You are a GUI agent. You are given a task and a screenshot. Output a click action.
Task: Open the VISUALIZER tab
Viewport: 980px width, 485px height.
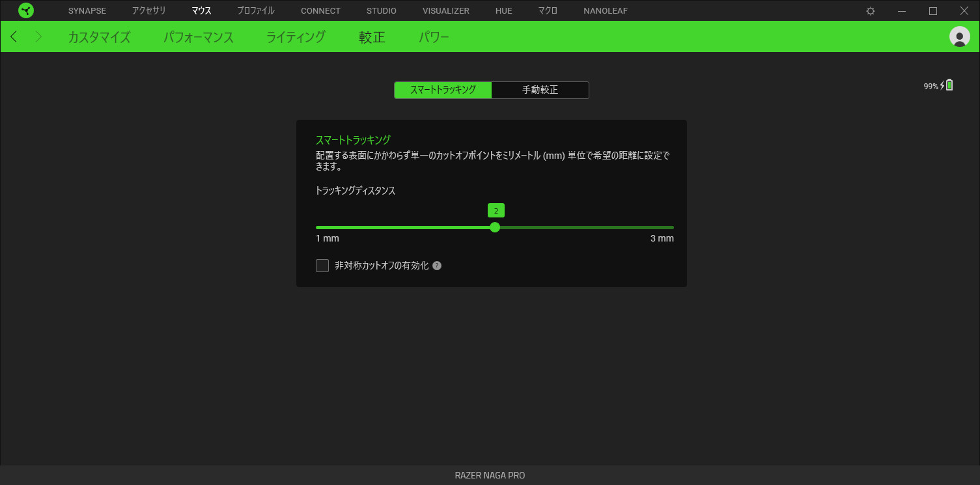coord(446,11)
